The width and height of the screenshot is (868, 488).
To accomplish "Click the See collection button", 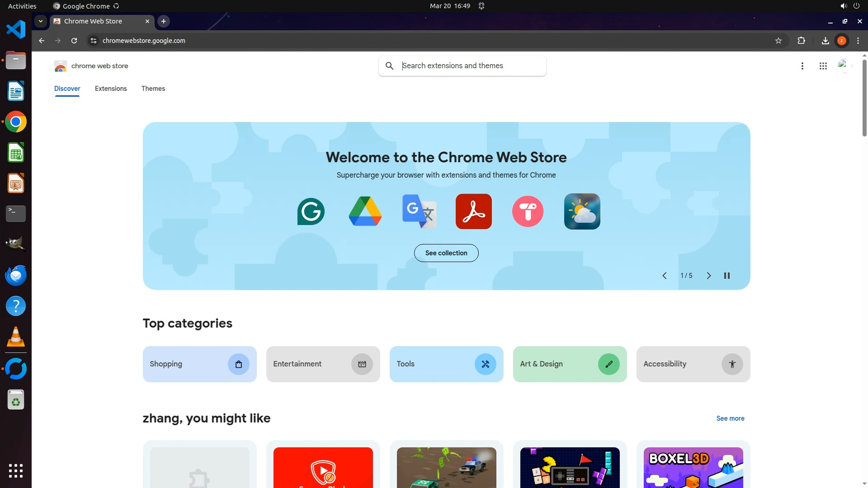I will coord(446,253).
